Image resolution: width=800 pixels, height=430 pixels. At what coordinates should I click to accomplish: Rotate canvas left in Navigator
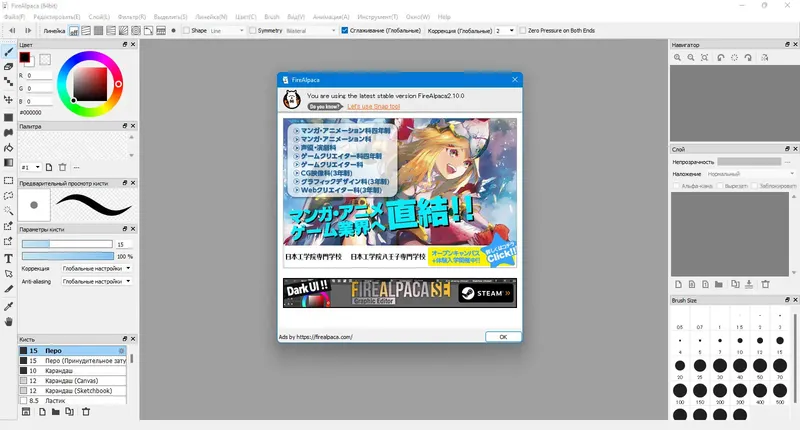(720, 58)
